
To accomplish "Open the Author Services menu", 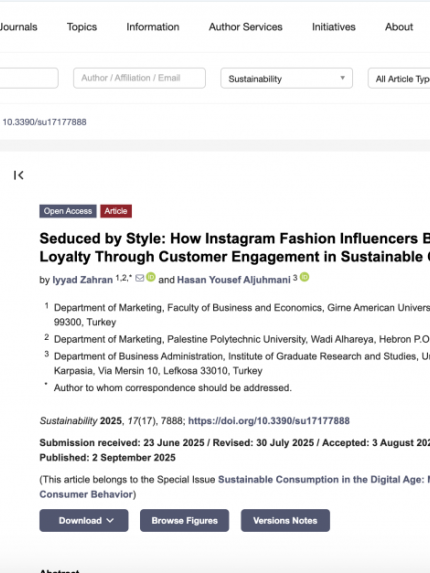I will (246, 27).
